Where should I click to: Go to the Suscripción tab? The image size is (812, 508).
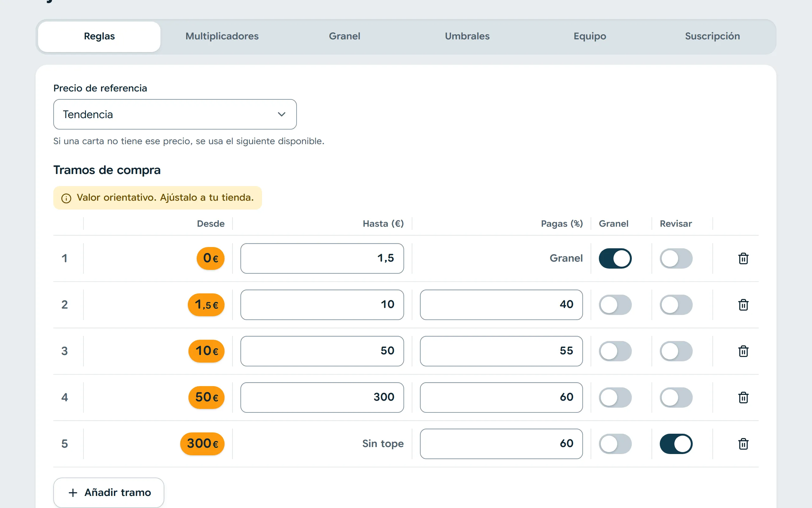(x=712, y=37)
